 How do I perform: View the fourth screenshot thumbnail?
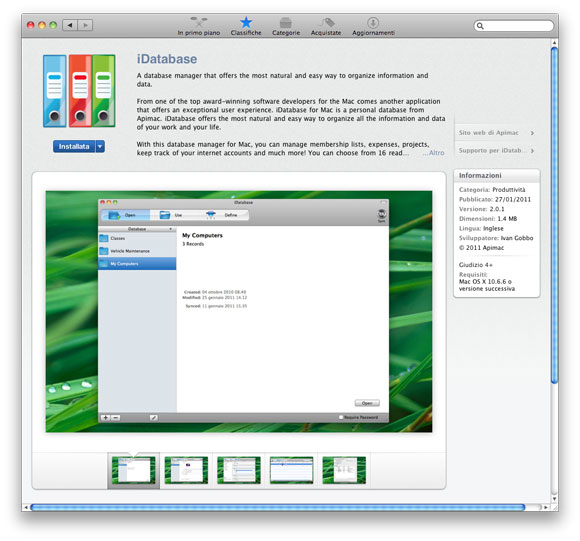point(291,470)
